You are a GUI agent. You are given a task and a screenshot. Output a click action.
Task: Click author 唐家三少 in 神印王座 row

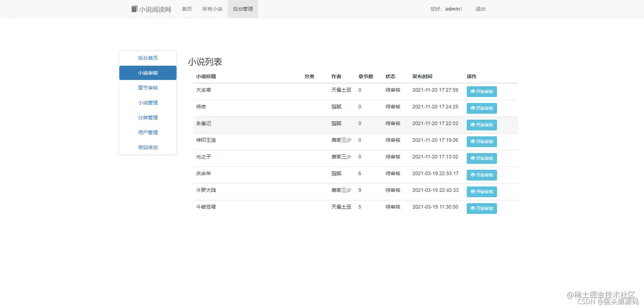click(341, 140)
